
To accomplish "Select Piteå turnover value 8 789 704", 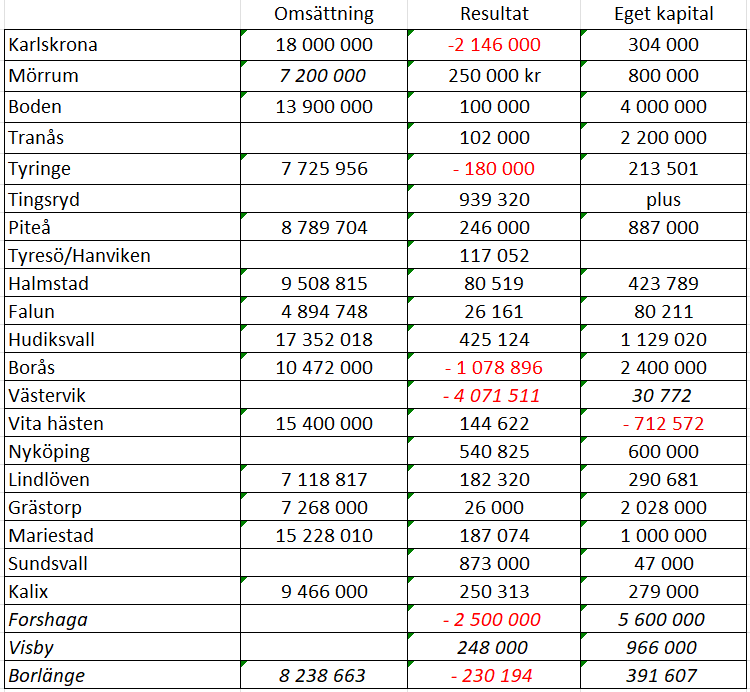I will tap(324, 227).
